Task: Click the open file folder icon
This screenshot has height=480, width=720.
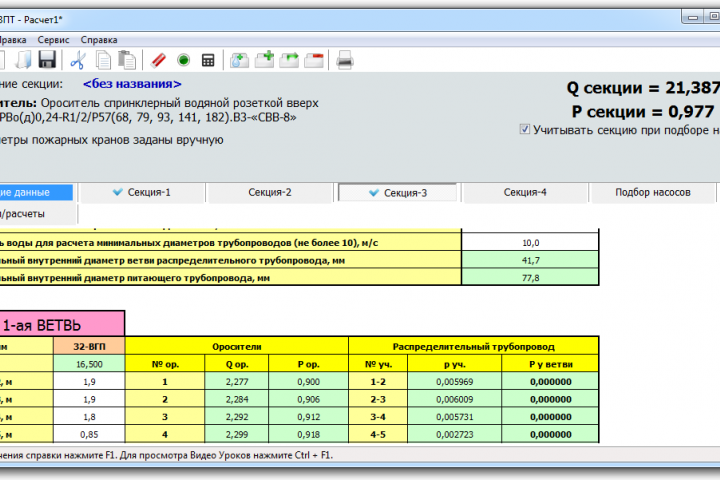Action: coord(22,60)
